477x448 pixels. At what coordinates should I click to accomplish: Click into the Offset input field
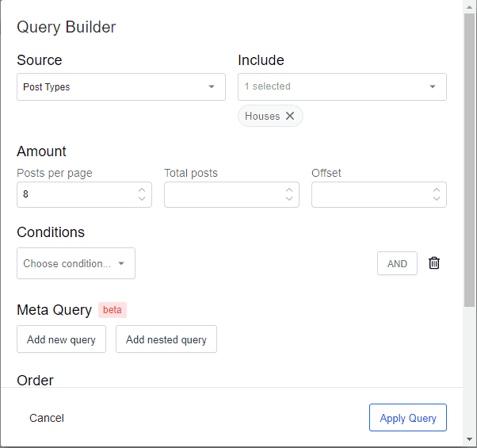(x=370, y=194)
